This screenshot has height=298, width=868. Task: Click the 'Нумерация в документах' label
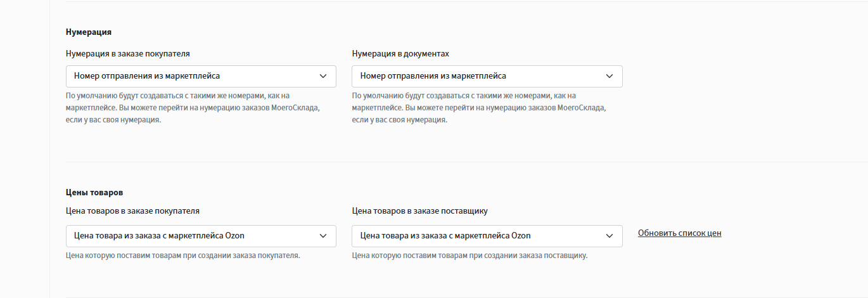(x=401, y=54)
